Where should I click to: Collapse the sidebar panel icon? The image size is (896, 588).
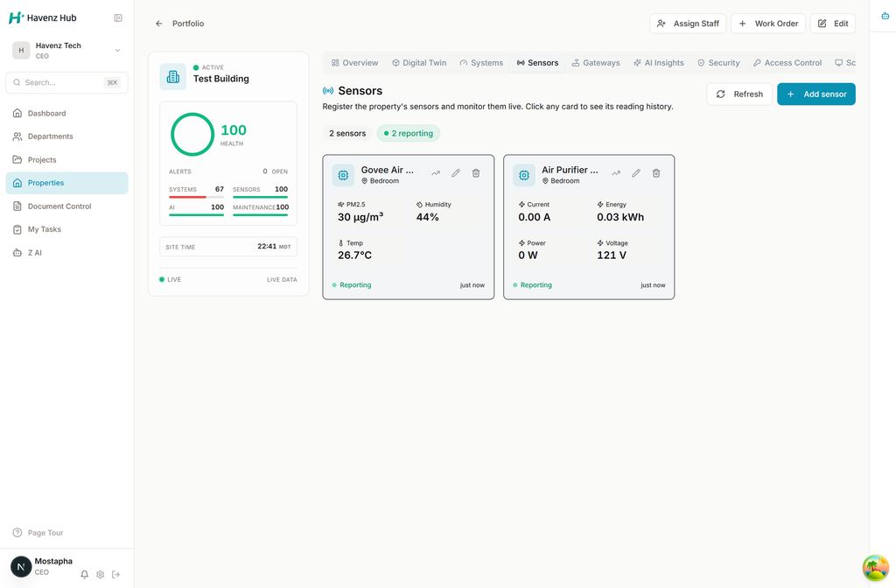tap(118, 17)
